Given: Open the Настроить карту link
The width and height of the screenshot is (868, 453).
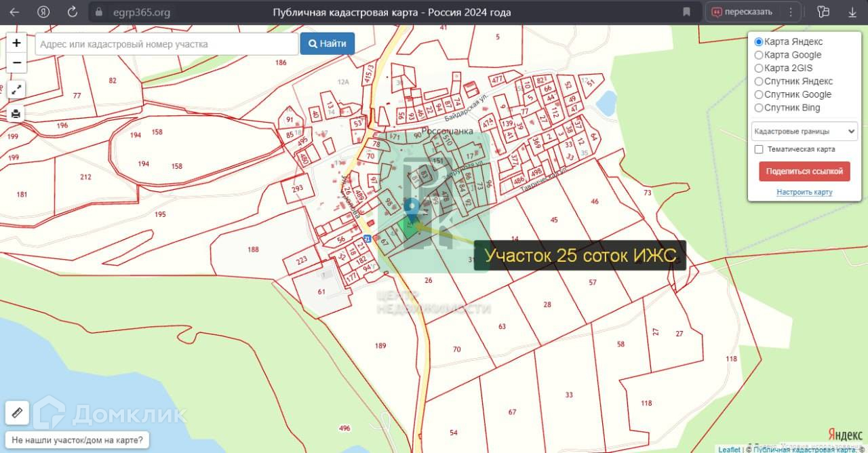Looking at the screenshot, I should coord(804,192).
